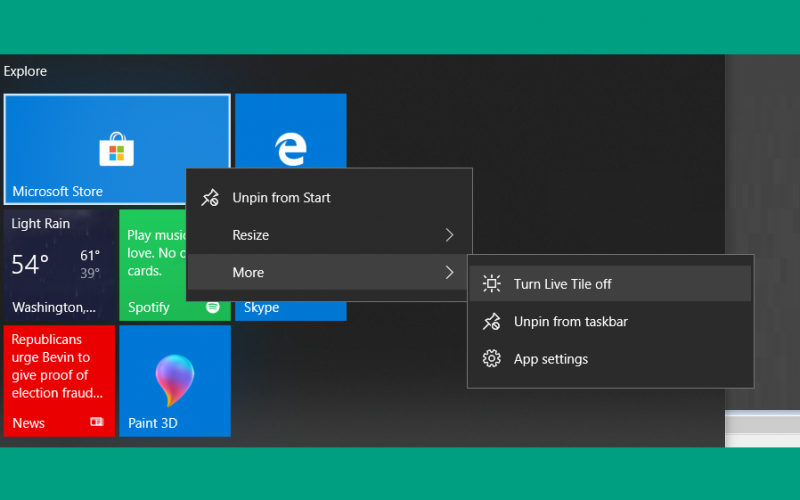Click the 61° high temperature value

pos(90,256)
